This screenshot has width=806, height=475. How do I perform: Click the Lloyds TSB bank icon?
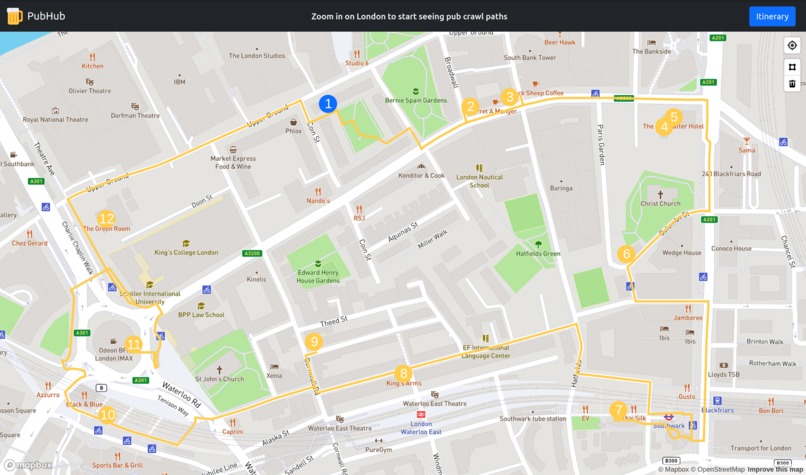(x=723, y=366)
